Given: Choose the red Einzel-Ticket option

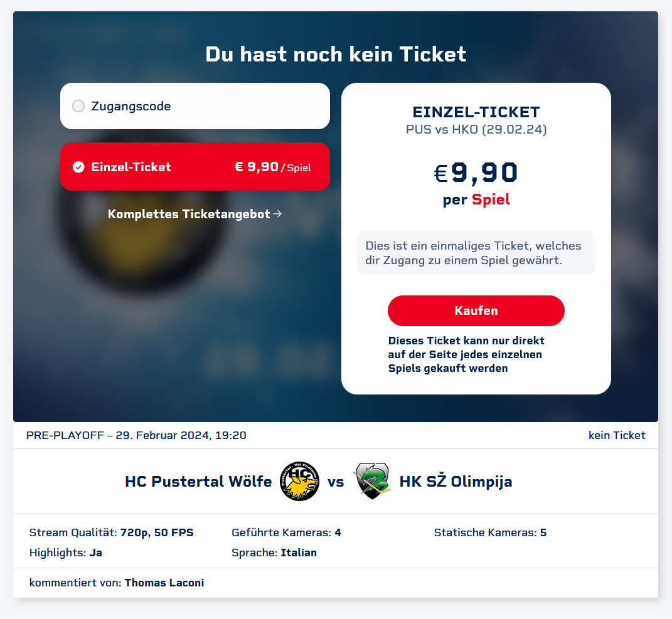Looking at the screenshot, I should click(x=195, y=167).
